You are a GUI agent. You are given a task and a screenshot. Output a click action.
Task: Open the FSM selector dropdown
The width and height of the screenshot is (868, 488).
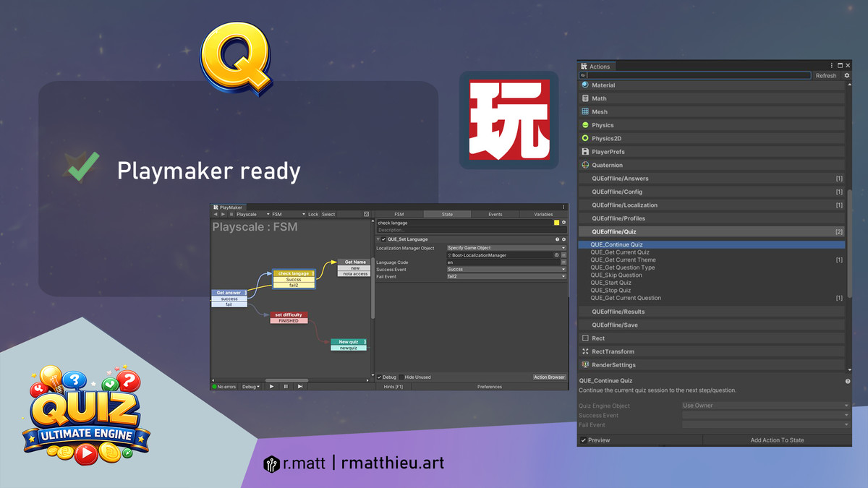point(289,214)
